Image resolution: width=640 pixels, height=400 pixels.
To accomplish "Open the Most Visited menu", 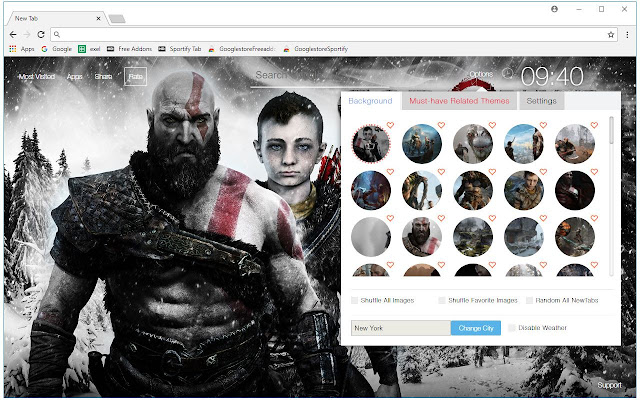I will (x=37, y=76).
